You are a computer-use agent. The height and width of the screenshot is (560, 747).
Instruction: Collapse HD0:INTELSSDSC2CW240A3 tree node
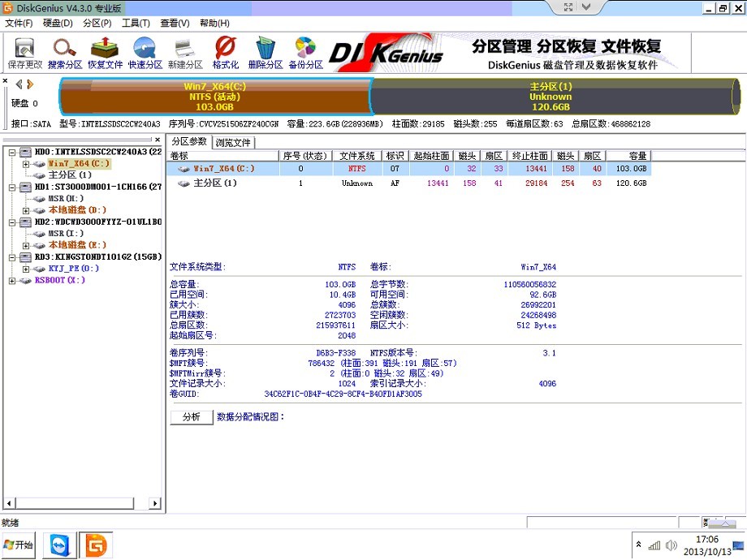[12, 153]
